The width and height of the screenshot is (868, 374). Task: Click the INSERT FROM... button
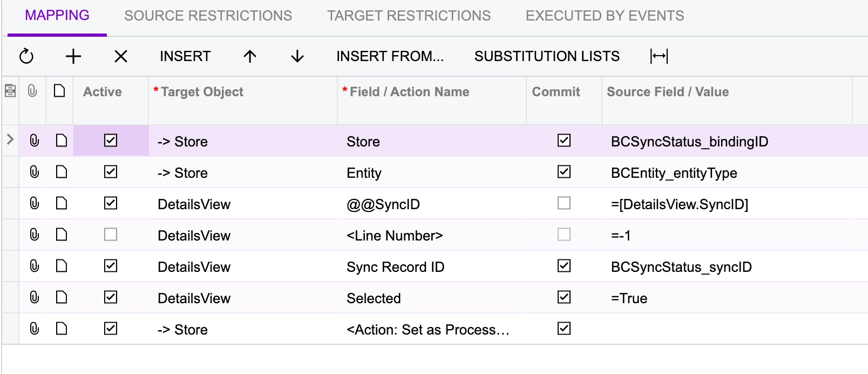(390, 56)
